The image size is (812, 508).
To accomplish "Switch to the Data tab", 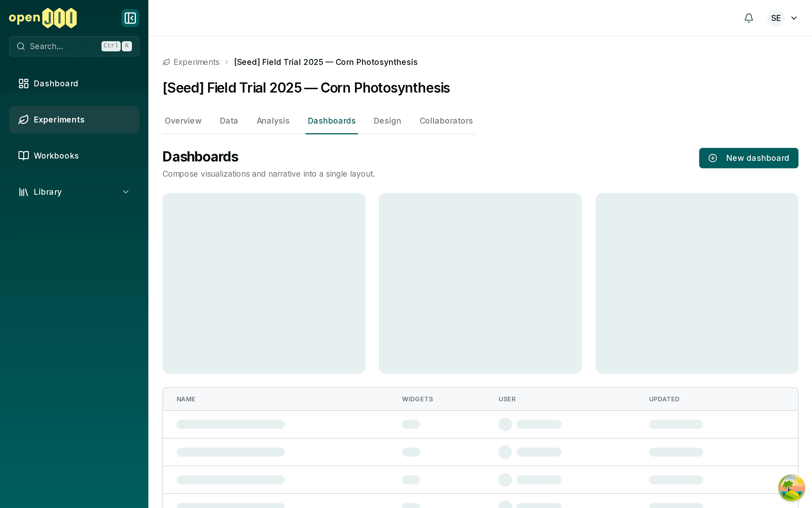I will [x=229, y=121].
